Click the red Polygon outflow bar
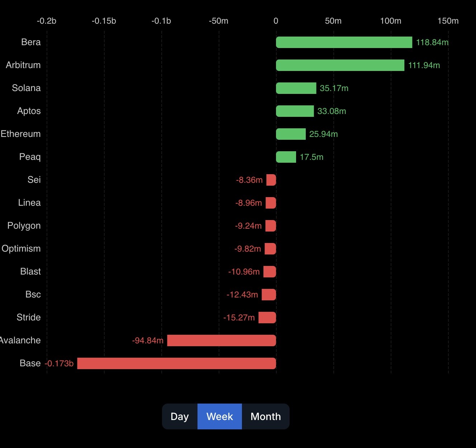The width and height of the screenshot is (476, 448). tap(271, 226)
